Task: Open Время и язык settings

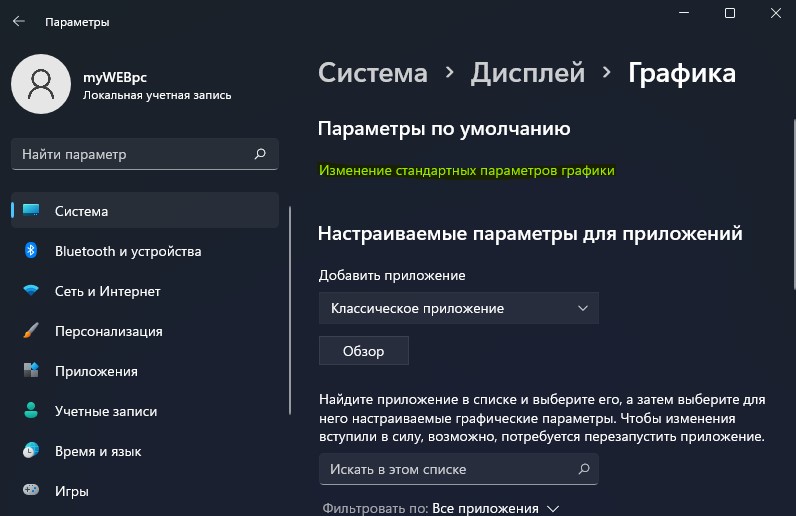Action: (x=145, y=451)
